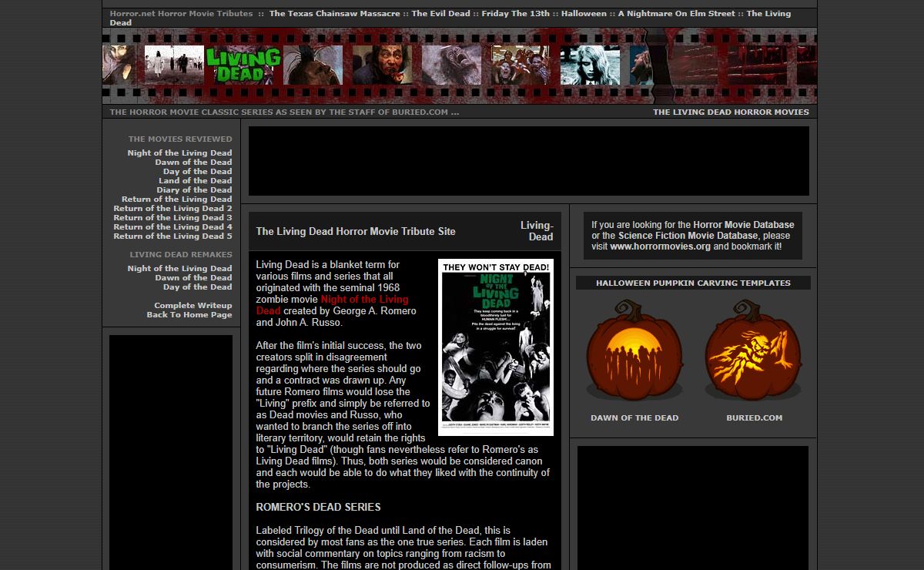Go Back To Home Page
Viewport: 924px width, 570px height.
coord(189,315)
